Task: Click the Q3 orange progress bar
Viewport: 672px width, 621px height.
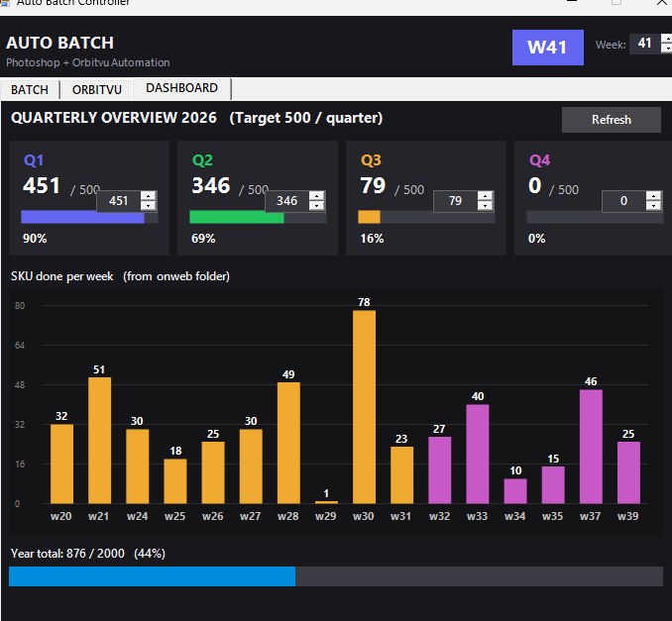Action: click(426, 217)
